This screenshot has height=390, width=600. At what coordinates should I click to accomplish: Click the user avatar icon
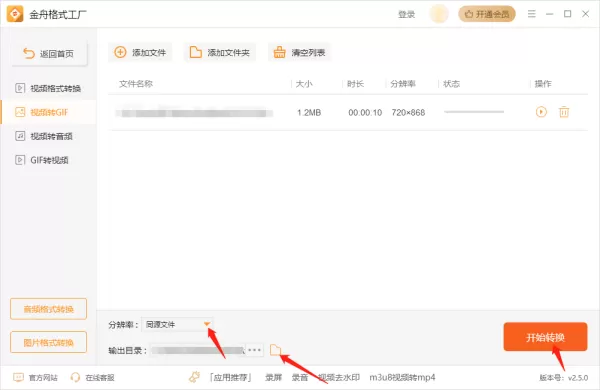[439, 14]
